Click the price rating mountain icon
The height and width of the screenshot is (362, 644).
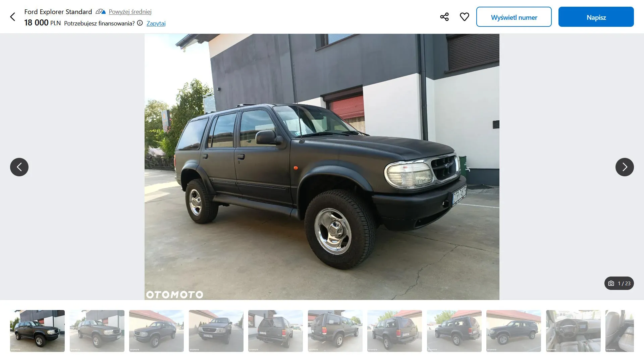point(100,12)
